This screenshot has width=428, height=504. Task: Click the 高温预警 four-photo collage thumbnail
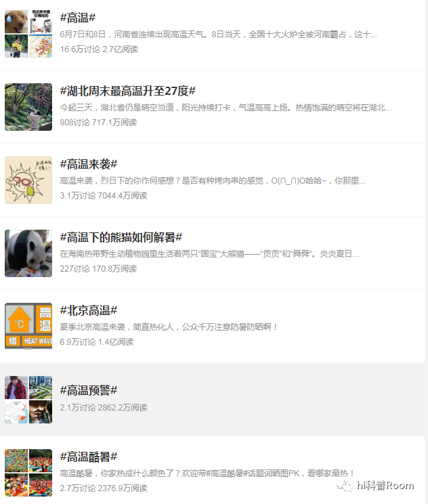click(x=28, y=400)
